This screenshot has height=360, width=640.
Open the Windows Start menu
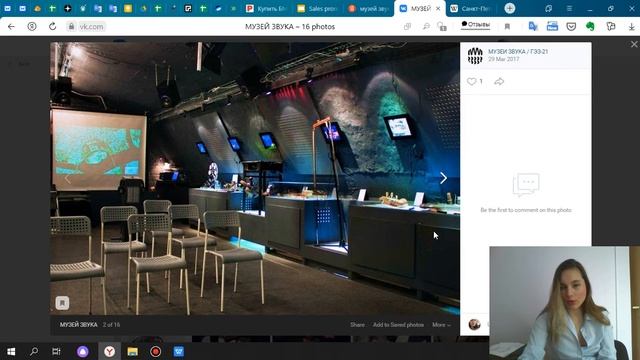11,351
